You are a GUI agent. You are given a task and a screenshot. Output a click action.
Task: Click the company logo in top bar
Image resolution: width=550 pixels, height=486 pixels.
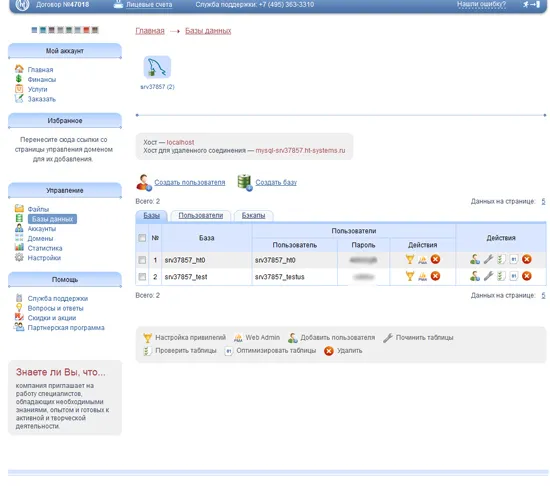tap(22, 5)
